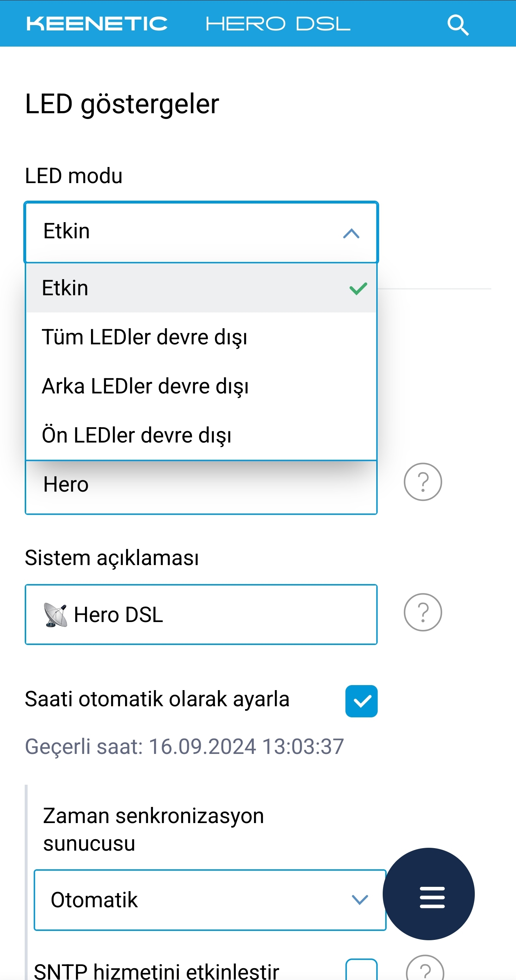Focus the Hero device name field
This screenshot has height=980, width=516.
[x=201, y=487]
